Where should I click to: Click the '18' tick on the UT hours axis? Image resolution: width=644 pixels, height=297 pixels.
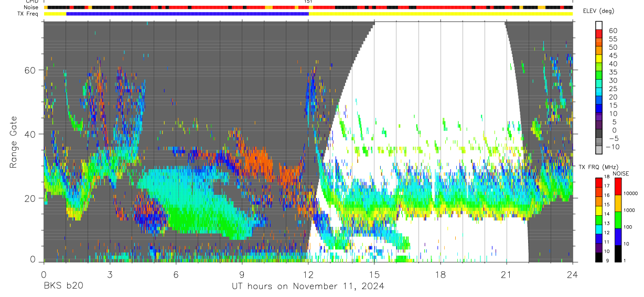coord(441,274)
